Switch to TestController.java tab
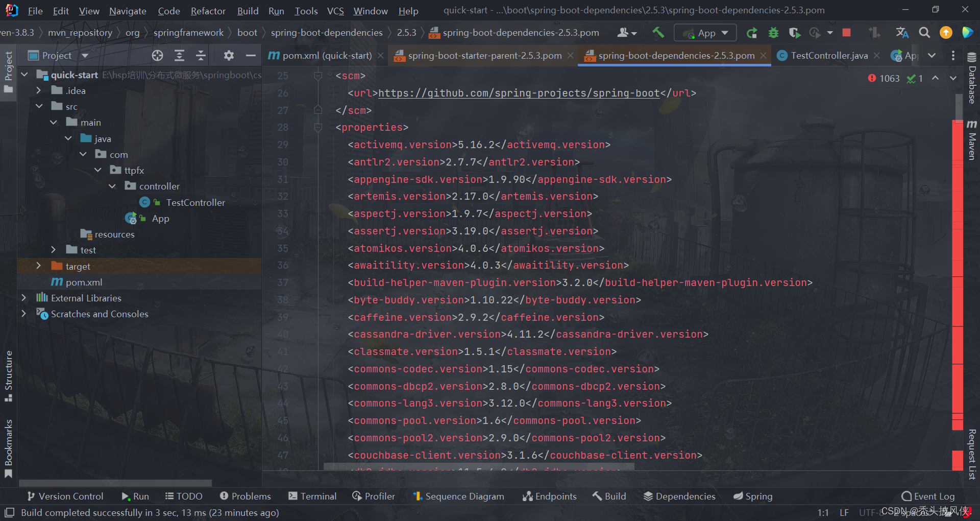The height and width of the screenshot is (521, 980). [829, 56]
